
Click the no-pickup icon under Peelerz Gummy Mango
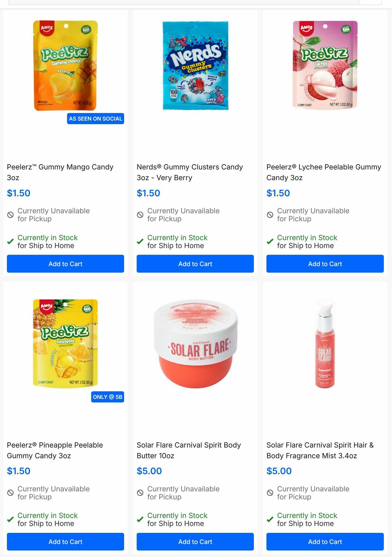click(10, 215)
